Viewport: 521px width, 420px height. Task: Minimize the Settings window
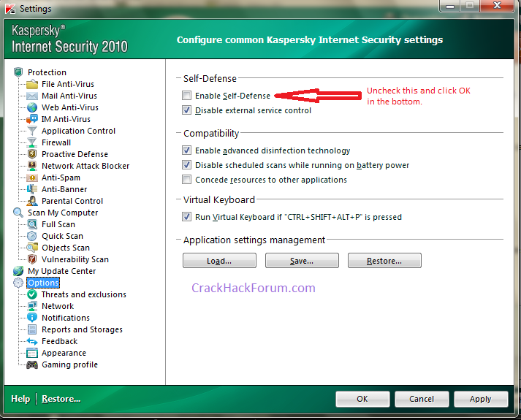(x=450, y=5)
